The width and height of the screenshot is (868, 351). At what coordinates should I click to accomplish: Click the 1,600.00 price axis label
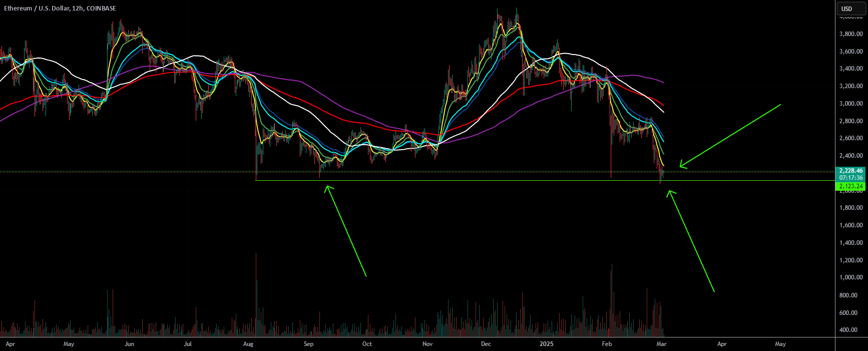851,225
